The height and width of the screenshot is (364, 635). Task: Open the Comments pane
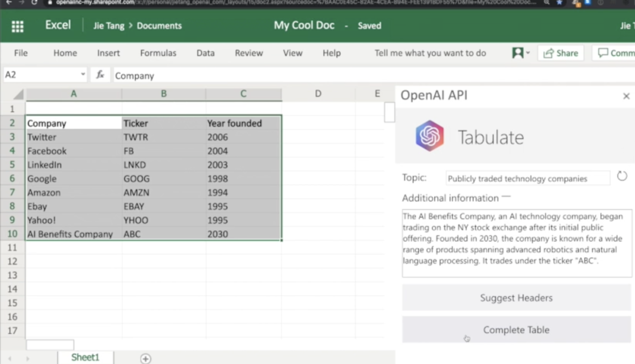click(618, 53)
